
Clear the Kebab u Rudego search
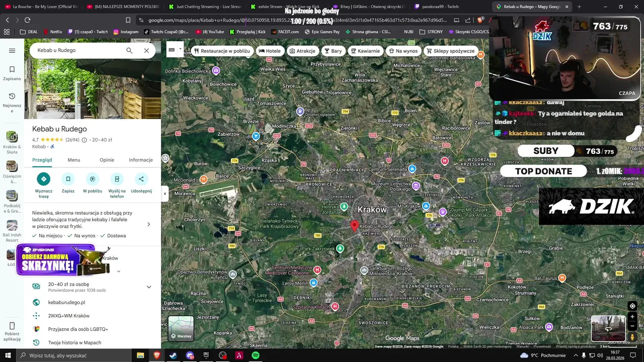[x=146, y=50]
